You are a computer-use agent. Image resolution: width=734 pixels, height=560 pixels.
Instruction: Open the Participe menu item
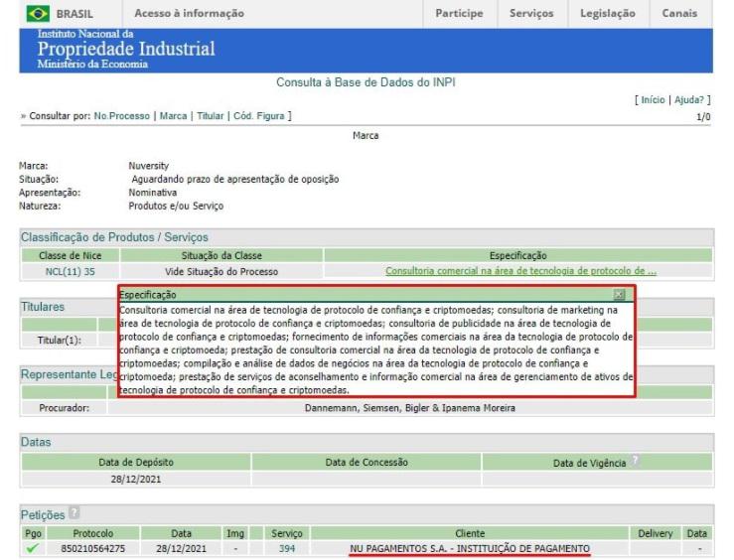click(x=459, y=13)
